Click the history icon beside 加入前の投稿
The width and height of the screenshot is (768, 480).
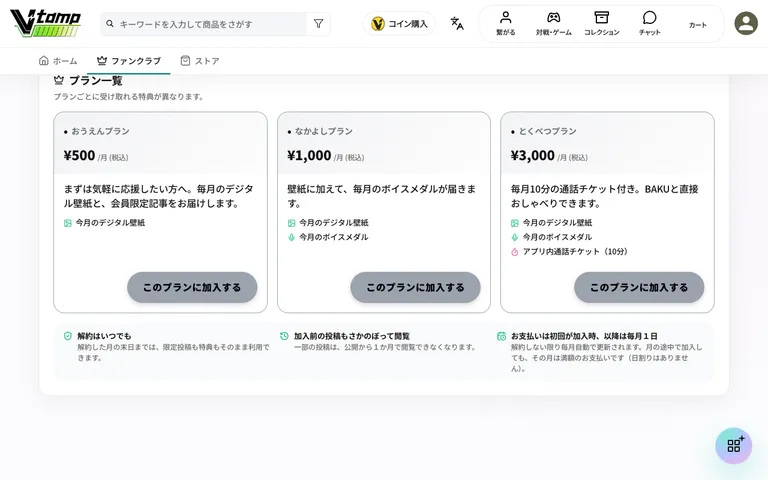(284, 336)
